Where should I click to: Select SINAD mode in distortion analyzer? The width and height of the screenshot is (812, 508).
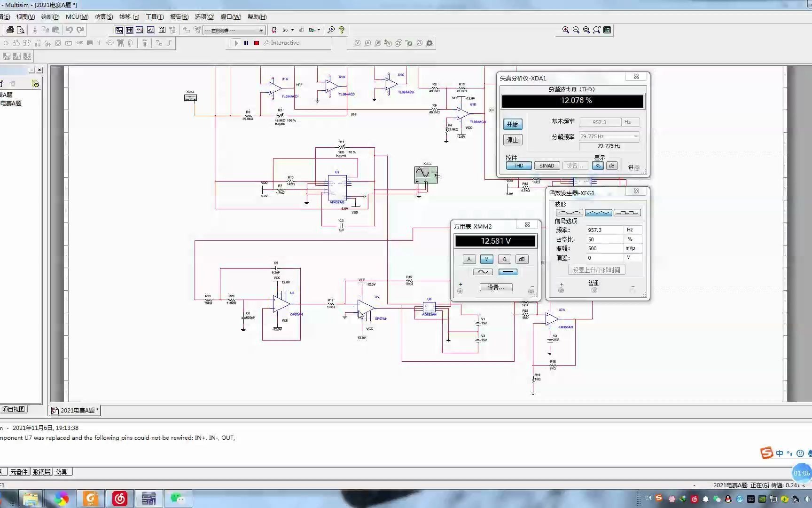[547, 166]
